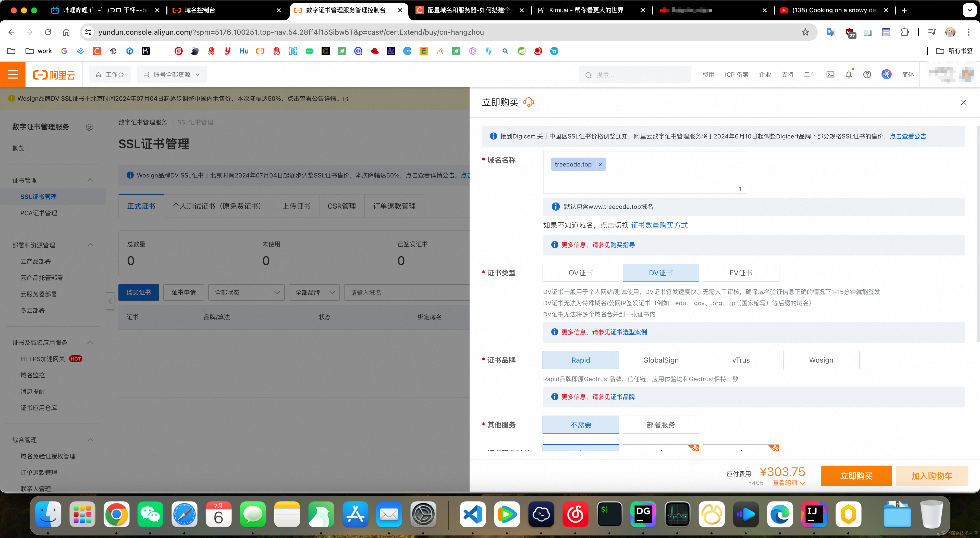980x538 pixels.
Task: Click the notification bell icon
Action: tap(848, 74)
